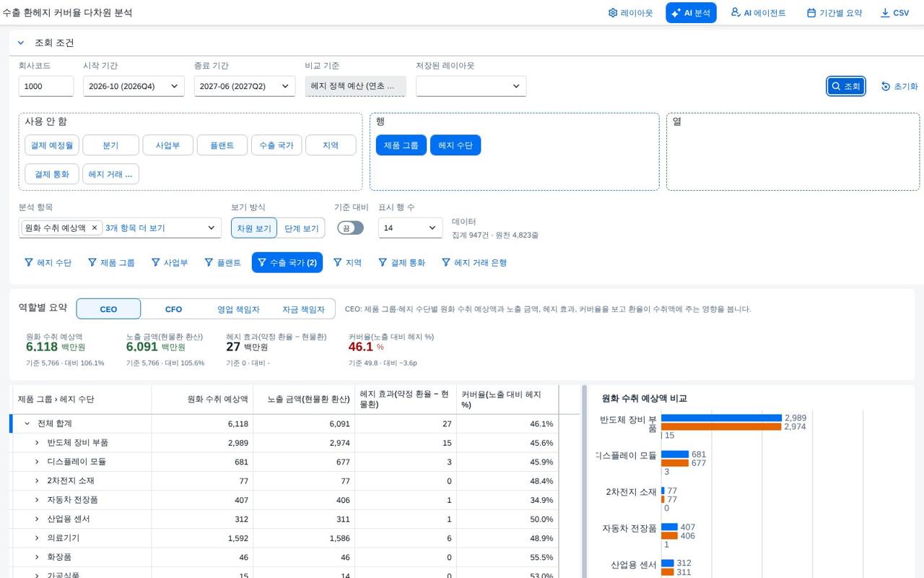The image size is (924, 578).
Task: Open 기간별 요약 calendar view
Action: 834,13
